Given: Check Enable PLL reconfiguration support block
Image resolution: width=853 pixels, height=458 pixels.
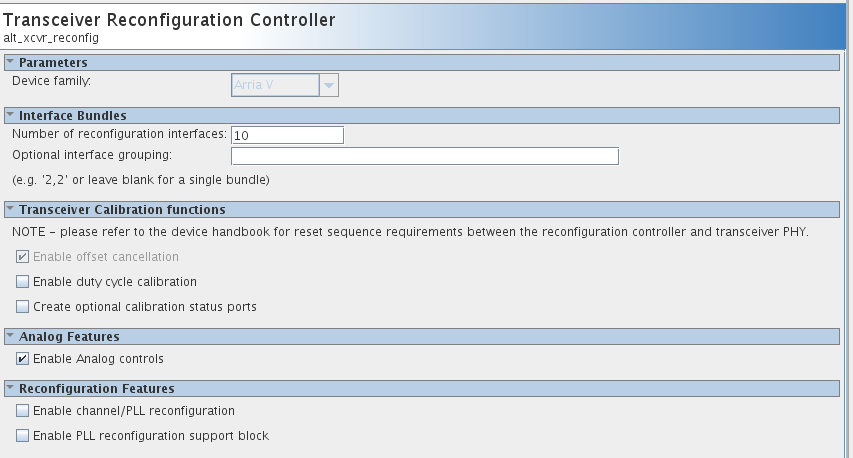Looking at the screenshot, I should pyautogui.click(x=23, y=436).
